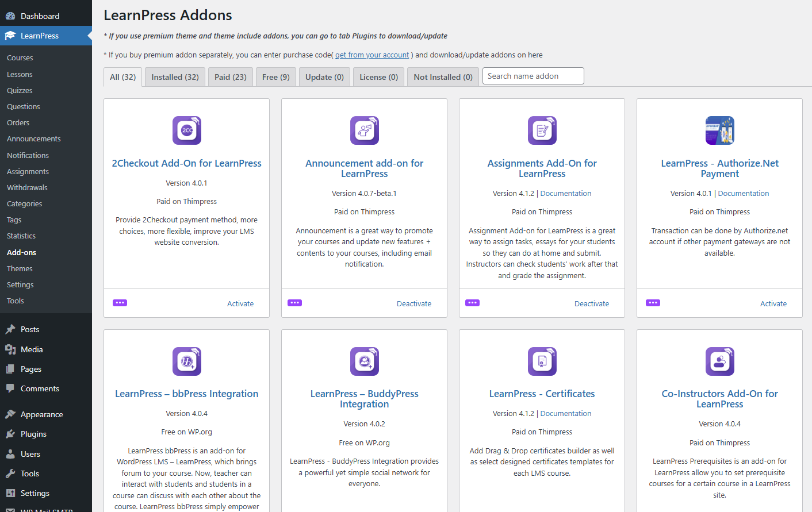
Task: Open the get from your account link
Action: coord(372,55)
